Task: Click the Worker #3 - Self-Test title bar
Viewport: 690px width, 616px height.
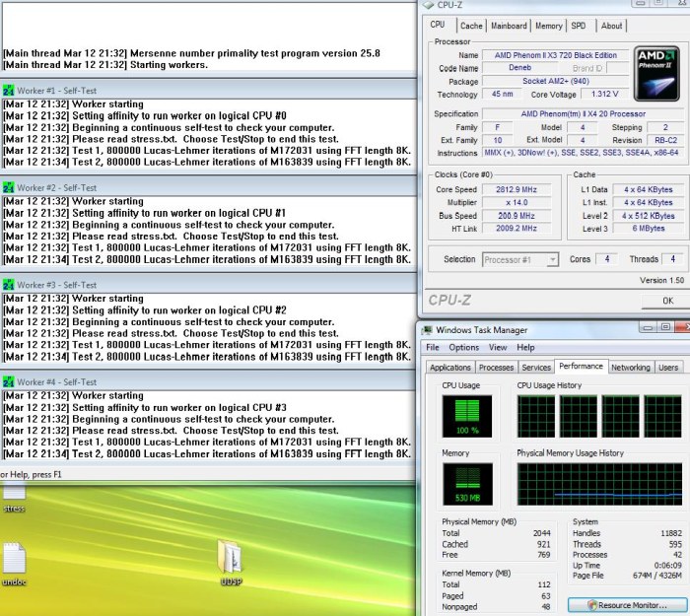Action: [209, 285]
